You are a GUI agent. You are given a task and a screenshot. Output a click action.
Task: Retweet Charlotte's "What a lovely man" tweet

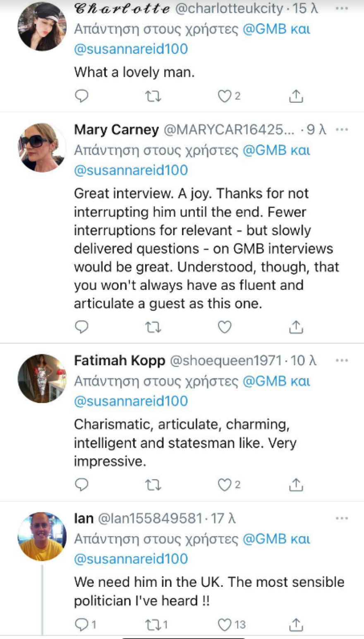point(153,96)
